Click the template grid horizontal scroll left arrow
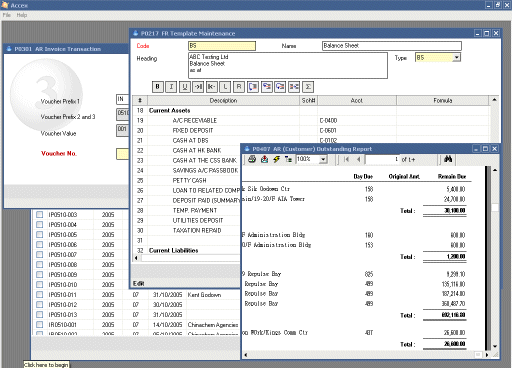The height and width of the screenshot is (368, 512). [x=136, y=258]
